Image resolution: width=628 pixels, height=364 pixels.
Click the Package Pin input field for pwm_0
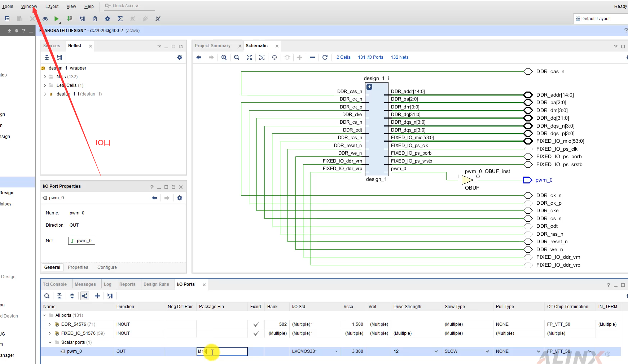222,351
